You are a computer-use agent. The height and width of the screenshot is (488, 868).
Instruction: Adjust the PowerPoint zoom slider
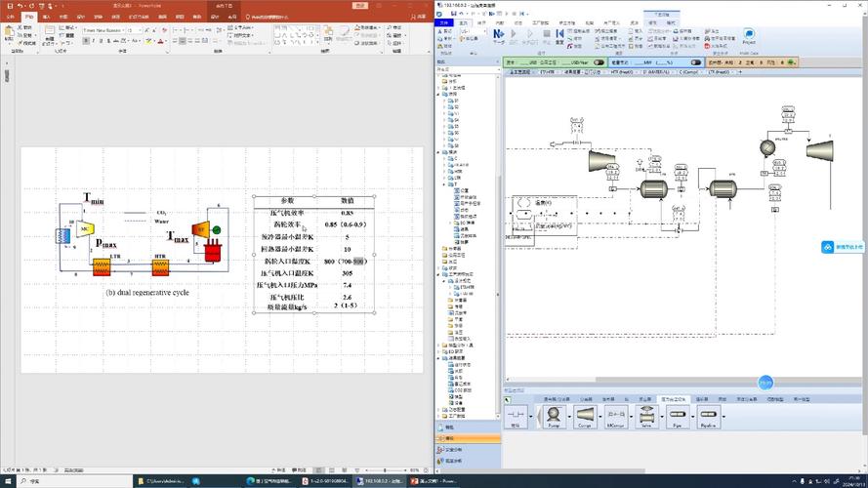tap(386, 470)
